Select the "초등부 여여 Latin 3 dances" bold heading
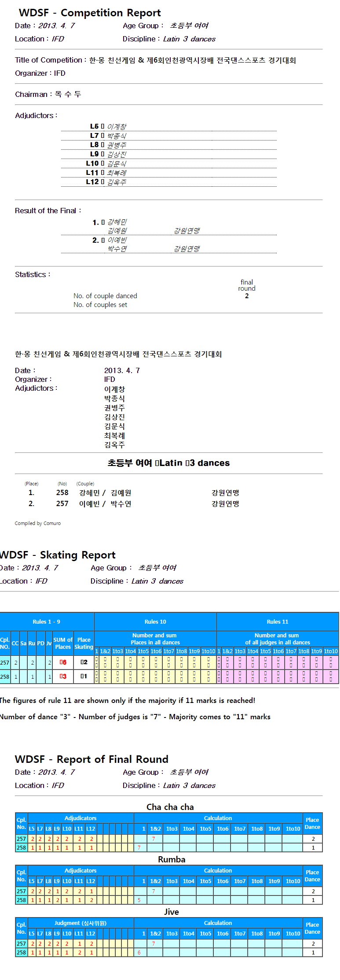This screenshot has height=980, width=340. coord(168,463)
